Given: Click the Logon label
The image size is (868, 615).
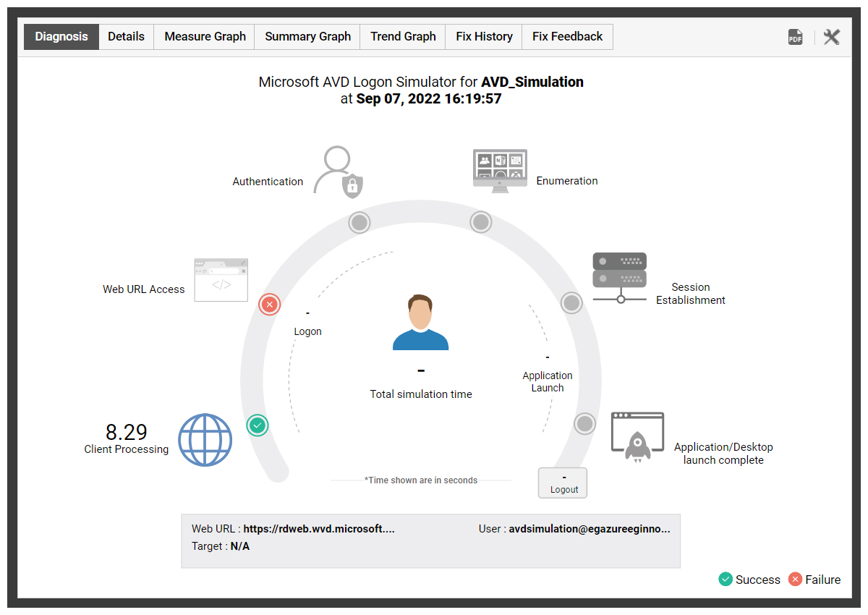Looking at the screenshot, I should click(x=308, y=331).
